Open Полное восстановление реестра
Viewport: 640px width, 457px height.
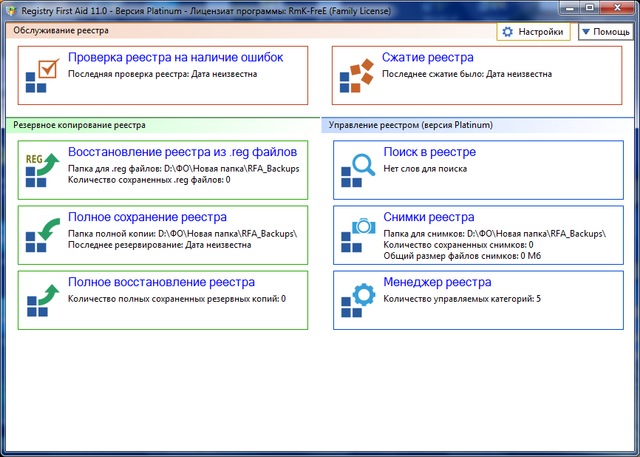tap(161, 283)
